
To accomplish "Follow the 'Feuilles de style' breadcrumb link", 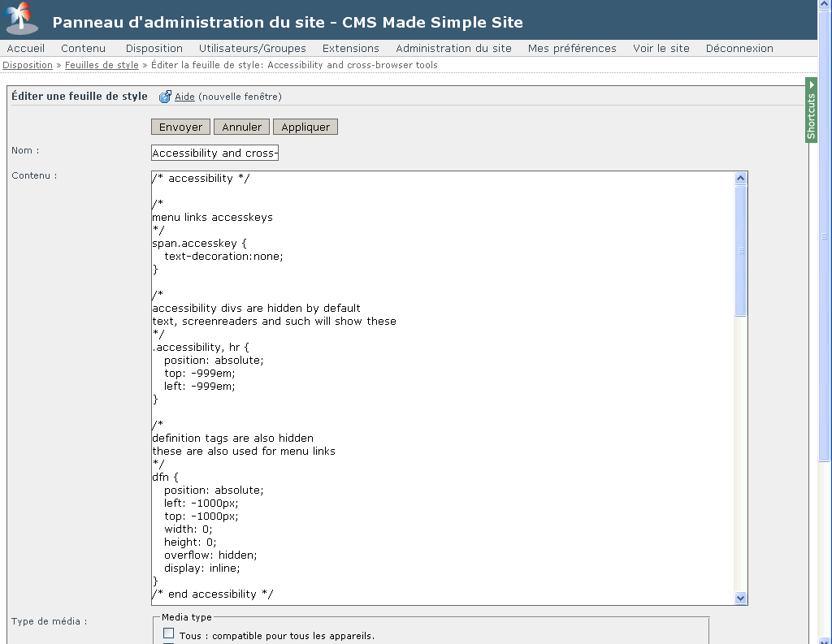I will (x=102, y=65).
